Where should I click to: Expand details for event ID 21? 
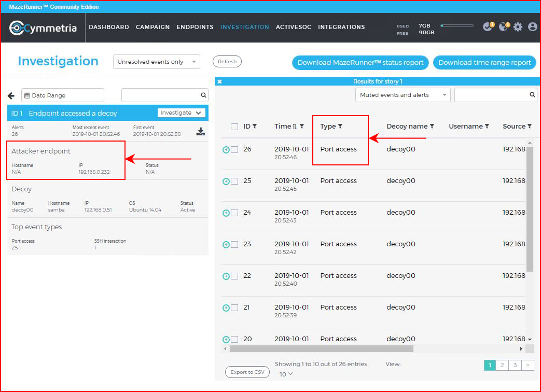pos(226,308)
